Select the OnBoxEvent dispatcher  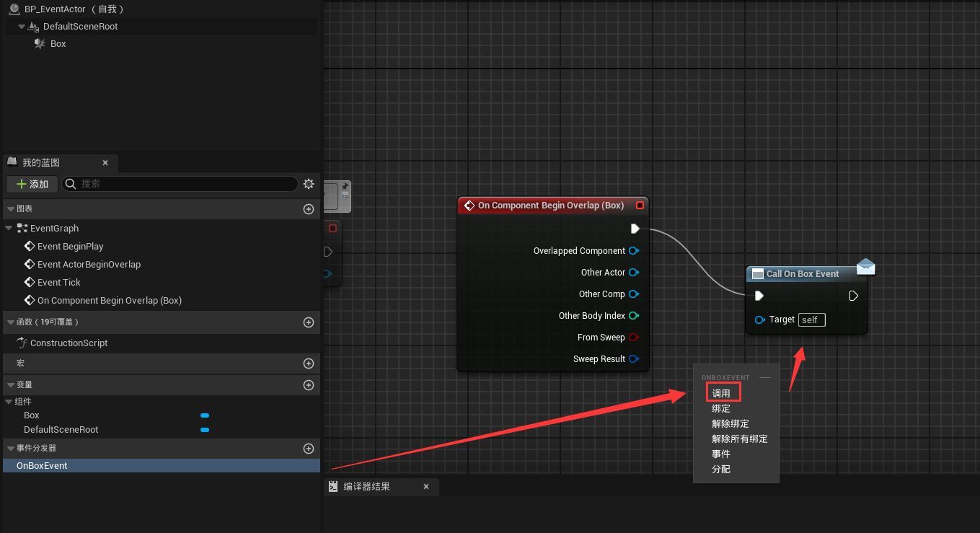click(161, 466)
